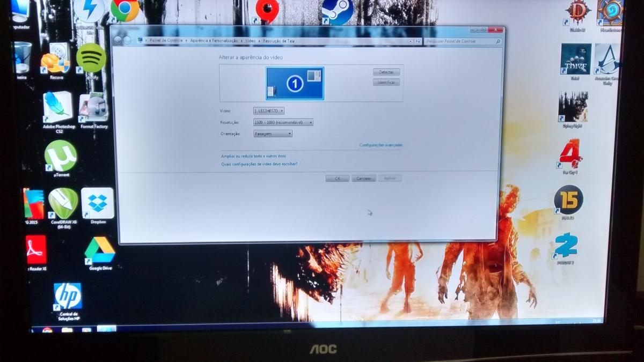
Task: Click the Identificar button
Action: click(386, 83)
